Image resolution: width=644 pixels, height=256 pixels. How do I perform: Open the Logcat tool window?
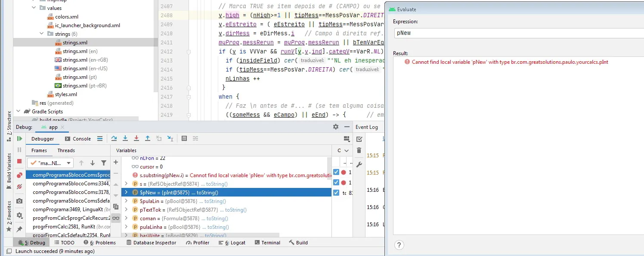pos(232,243)
